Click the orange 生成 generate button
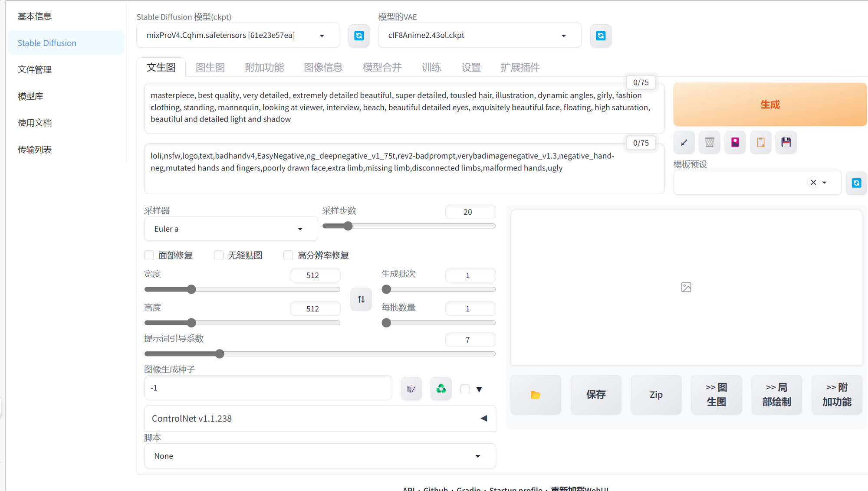Image resolution: width=868 pixels, height=491 pixels. [x=769, y=105]
